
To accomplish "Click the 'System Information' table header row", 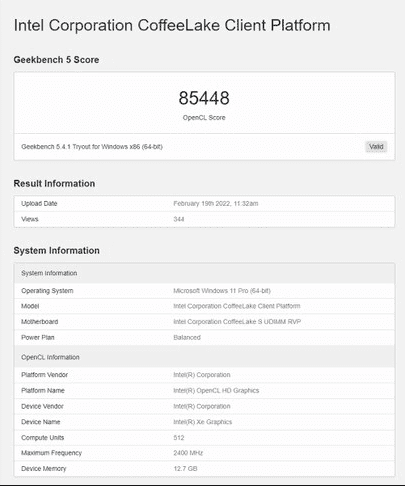I will tap(204, 273).
